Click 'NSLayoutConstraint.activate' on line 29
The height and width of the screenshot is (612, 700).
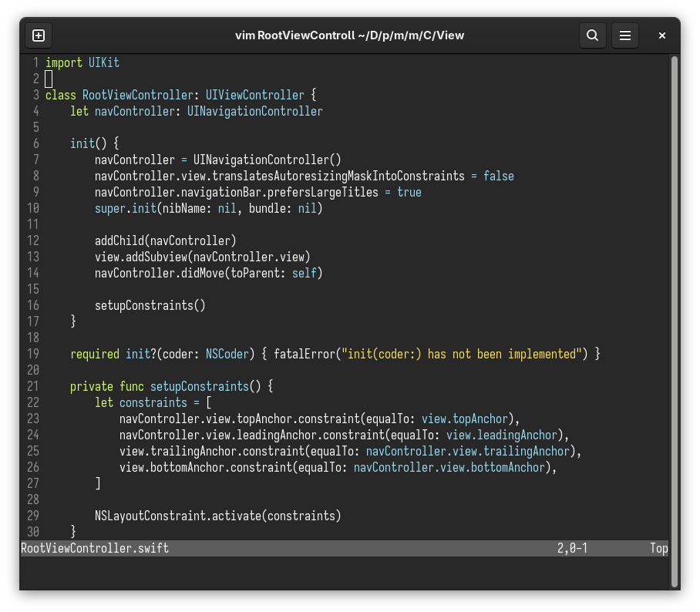point(177,516)
